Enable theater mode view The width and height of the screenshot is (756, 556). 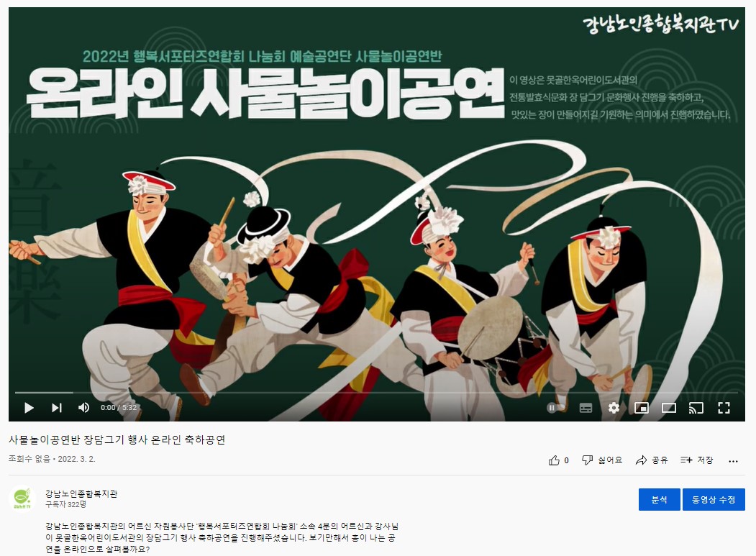669,408
